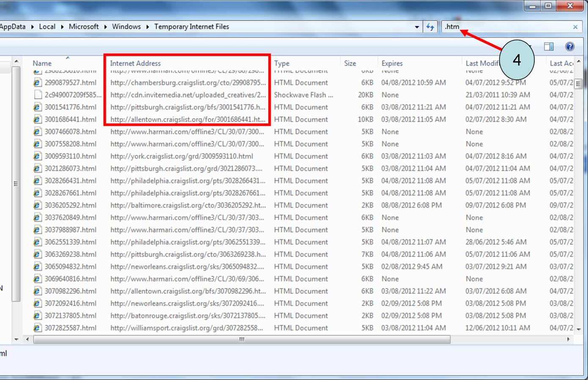Click horizontal scrollbar thumb of file list
588x380 pixels.
(x=242, y=339)
